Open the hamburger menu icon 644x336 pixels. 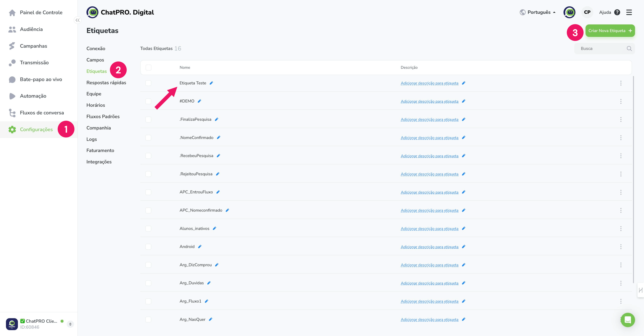pyautogui.click(x=629, y=12)
